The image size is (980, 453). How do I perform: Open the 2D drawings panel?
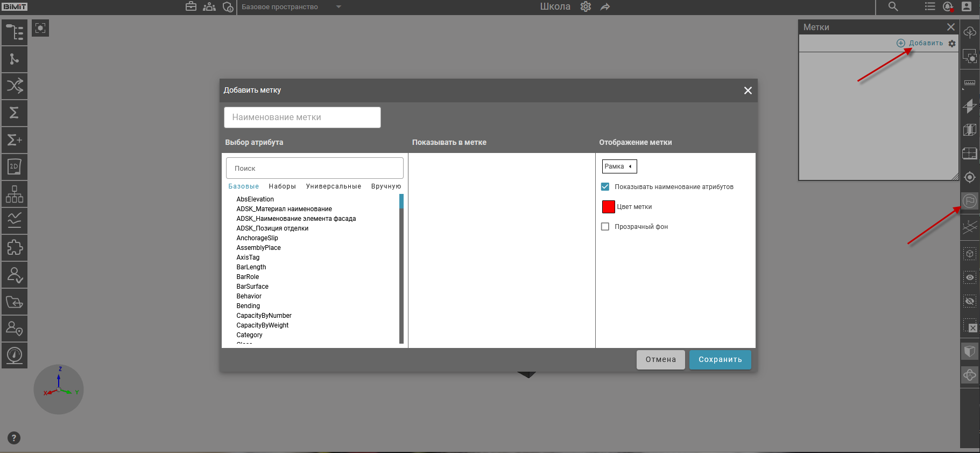15,167
